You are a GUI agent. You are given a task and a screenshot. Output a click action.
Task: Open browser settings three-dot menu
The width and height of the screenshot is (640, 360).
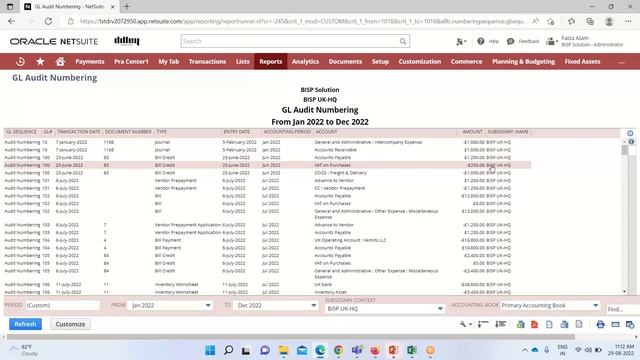tap(628, 21)
